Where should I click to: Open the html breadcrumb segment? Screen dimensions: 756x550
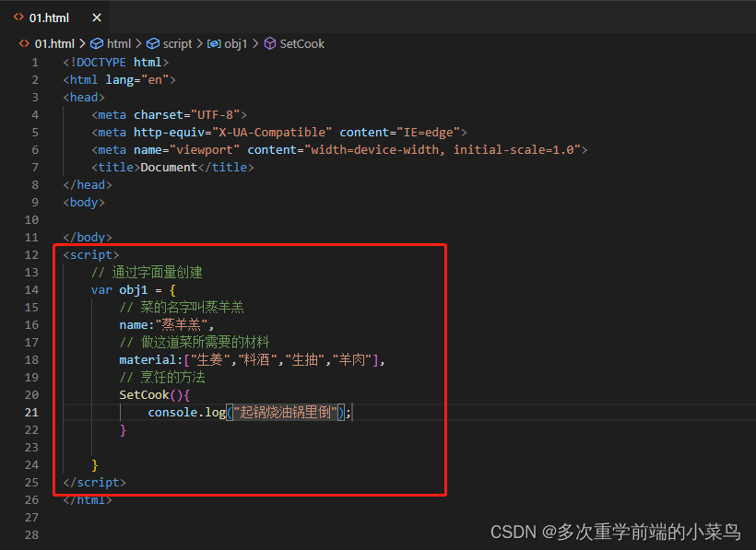pyautogui.click(x=119, y=44)
